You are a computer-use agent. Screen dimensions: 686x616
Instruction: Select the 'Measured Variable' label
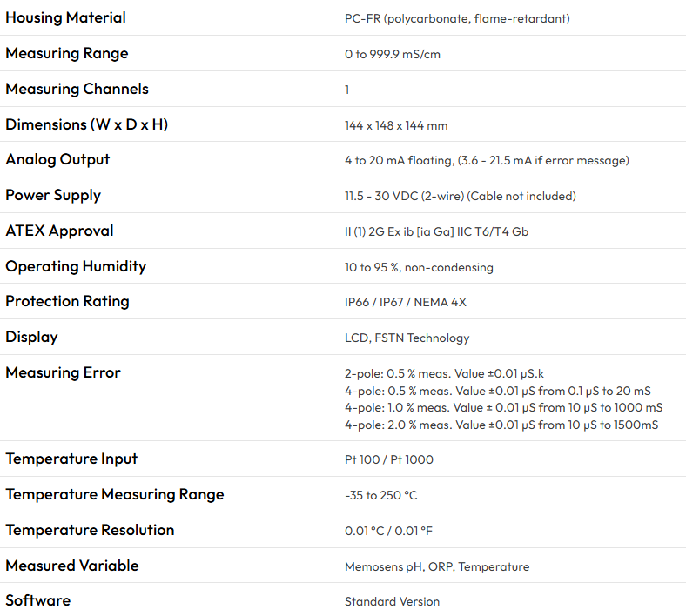coord(72,566)
